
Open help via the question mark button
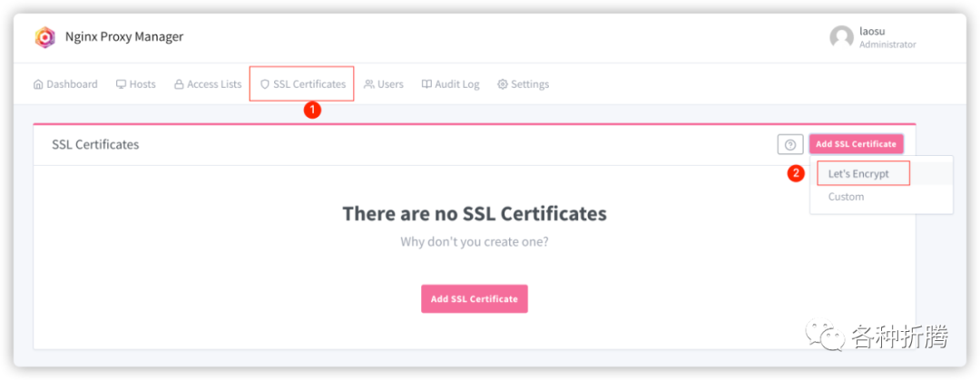[789, 144]
